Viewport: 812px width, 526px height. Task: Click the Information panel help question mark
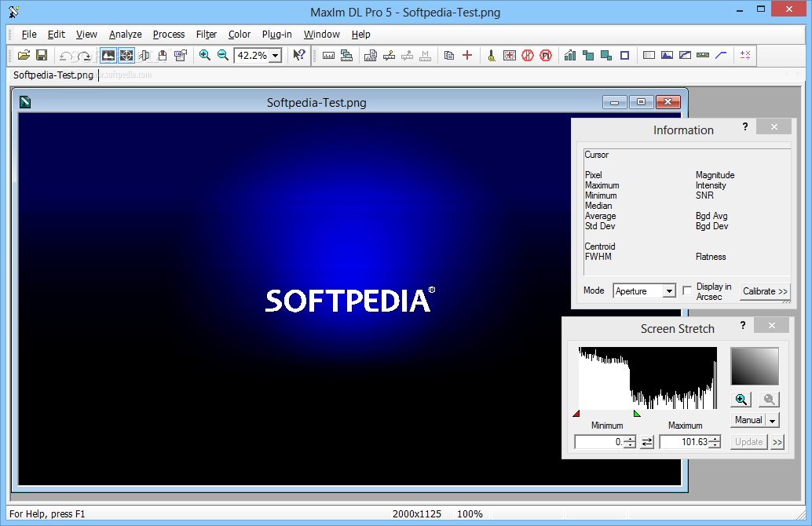click(744, 127)
